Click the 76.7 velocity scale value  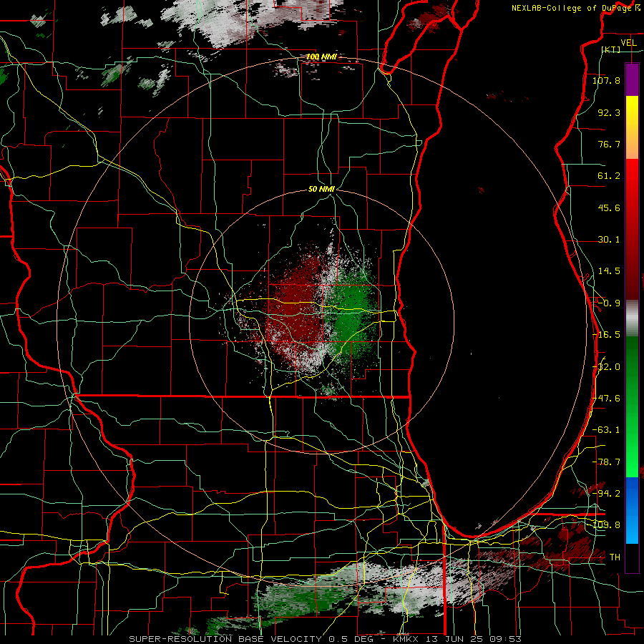click(609, 144)
